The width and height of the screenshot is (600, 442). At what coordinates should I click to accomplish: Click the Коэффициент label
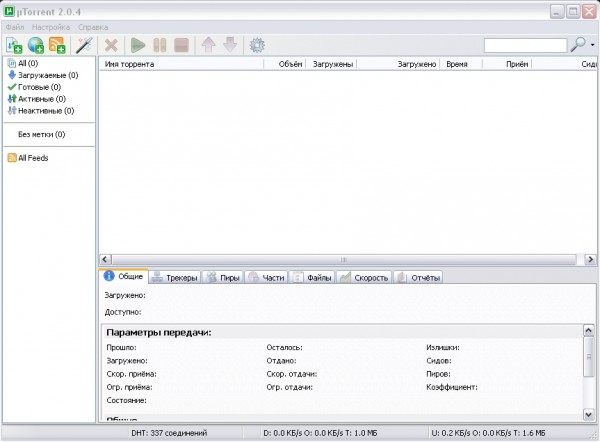pos(452,387)
